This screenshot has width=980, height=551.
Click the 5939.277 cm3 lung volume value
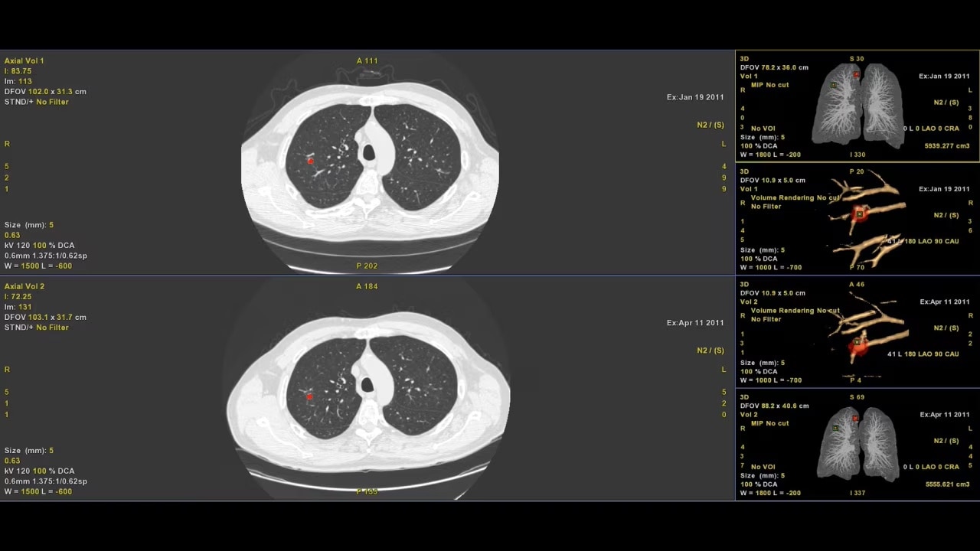click(947, 145)
